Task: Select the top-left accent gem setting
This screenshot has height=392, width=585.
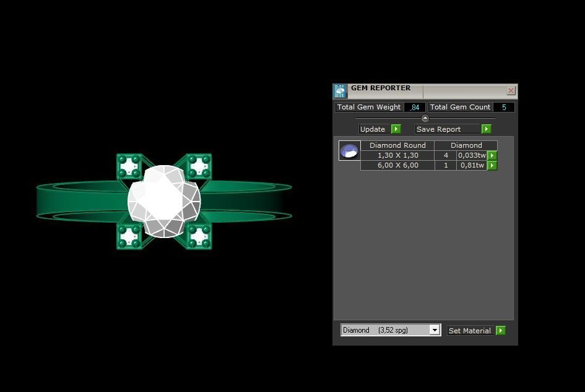Action: point(129,166)
